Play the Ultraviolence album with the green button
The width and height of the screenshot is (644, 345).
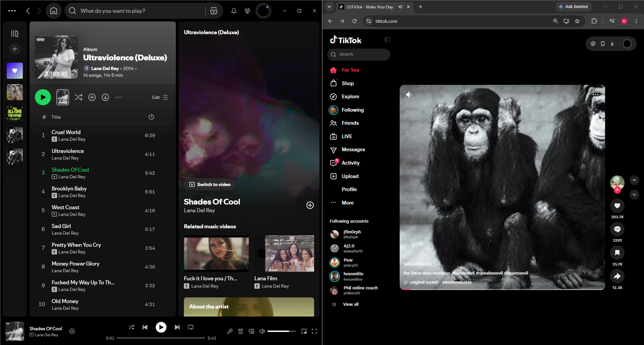(43, 97)
